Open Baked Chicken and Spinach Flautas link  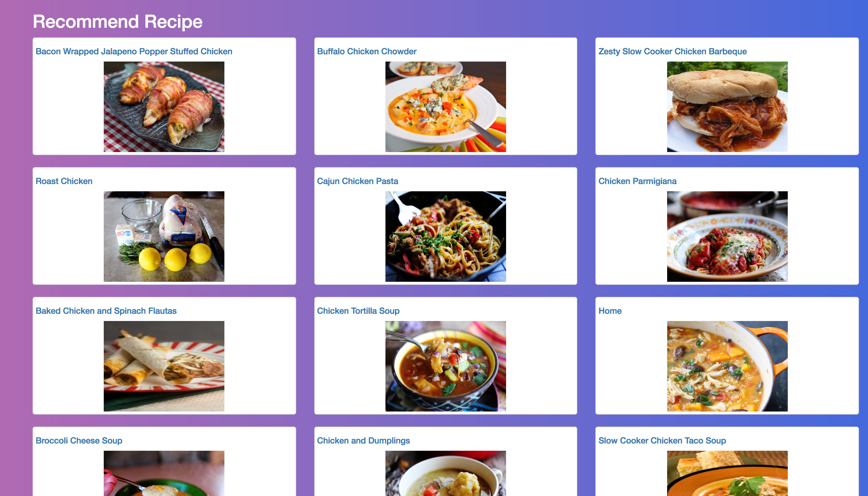106,311
